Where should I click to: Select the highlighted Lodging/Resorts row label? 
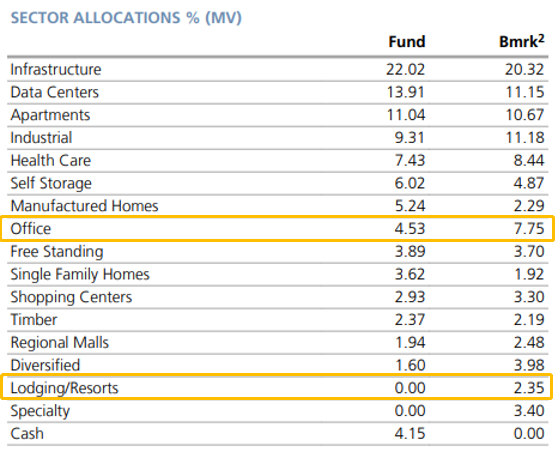click(x=64, y=388)
